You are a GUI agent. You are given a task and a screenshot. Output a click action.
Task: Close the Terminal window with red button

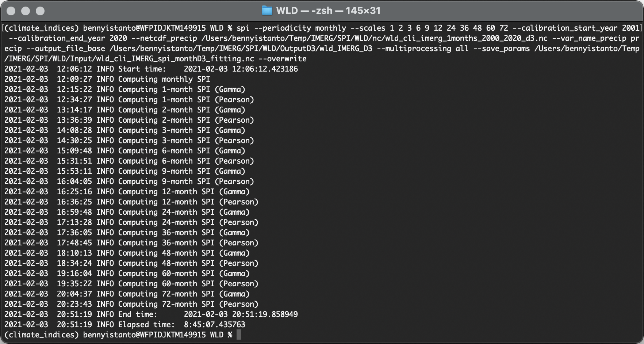tap(11, 11)
